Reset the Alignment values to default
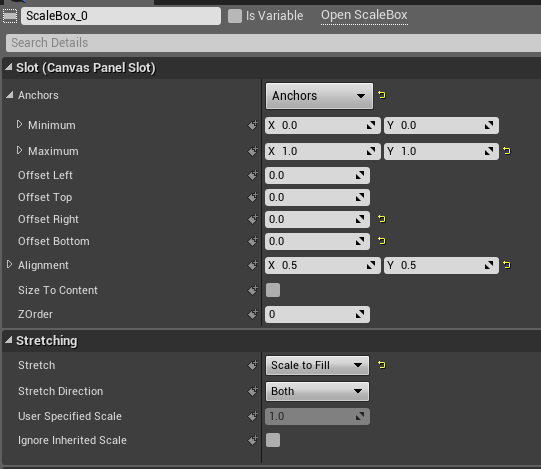The image size is (541, 469). coord(506,265)
